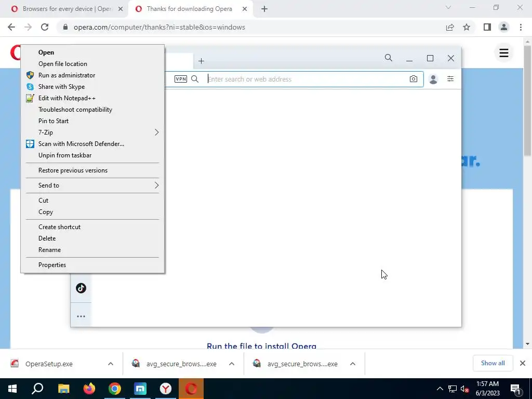The width and height of the screenshot is (532, 399).
Task: Open the notification center icon
Action: 516,389
